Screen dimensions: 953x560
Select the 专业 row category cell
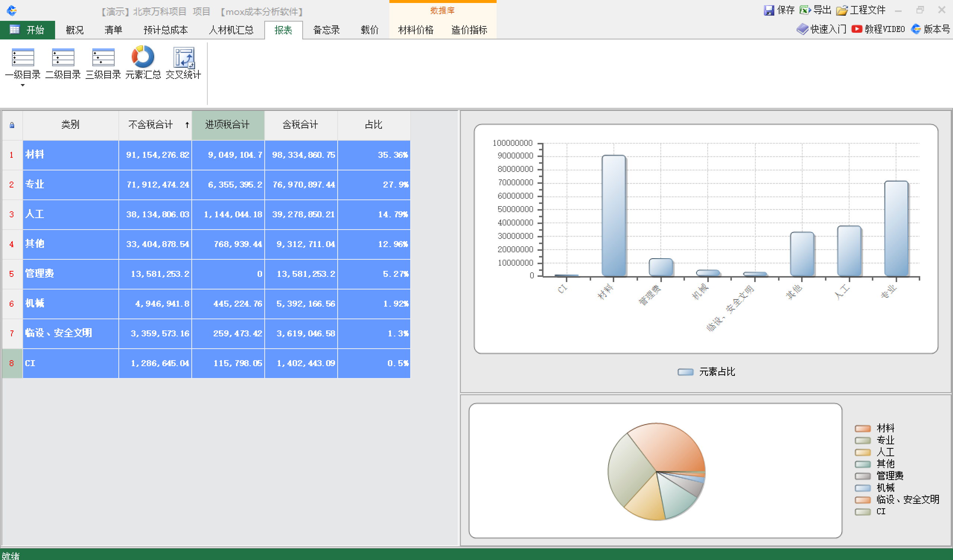[71, 185]
